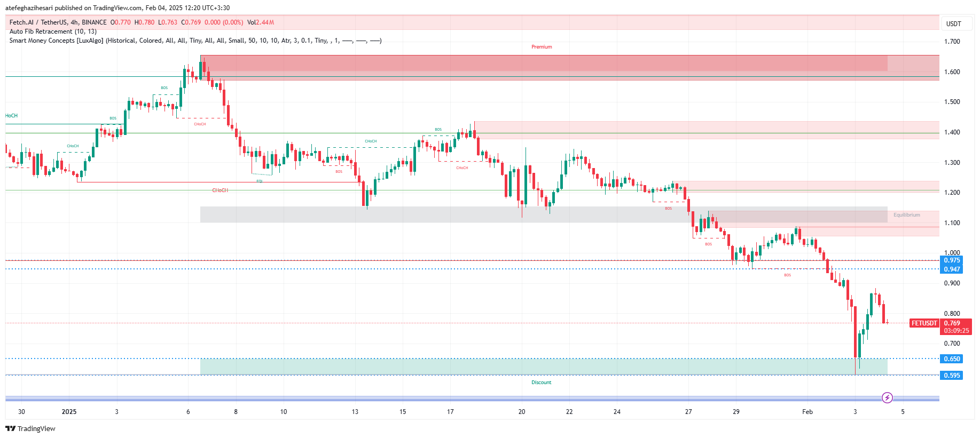980x438 pixels.
Task: Click the 0.947 price level label
Action: pos(952,269)
